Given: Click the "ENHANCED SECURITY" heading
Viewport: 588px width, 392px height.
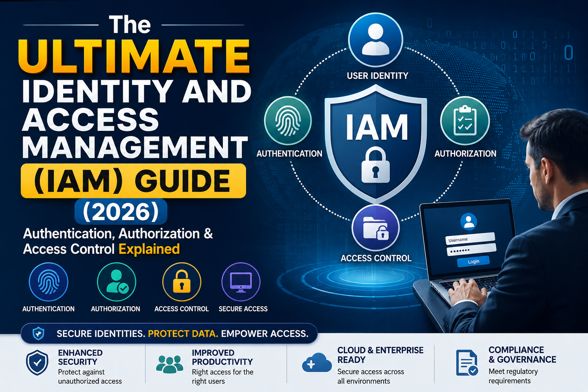Looking at the screenshot, I should coord(80,357).
